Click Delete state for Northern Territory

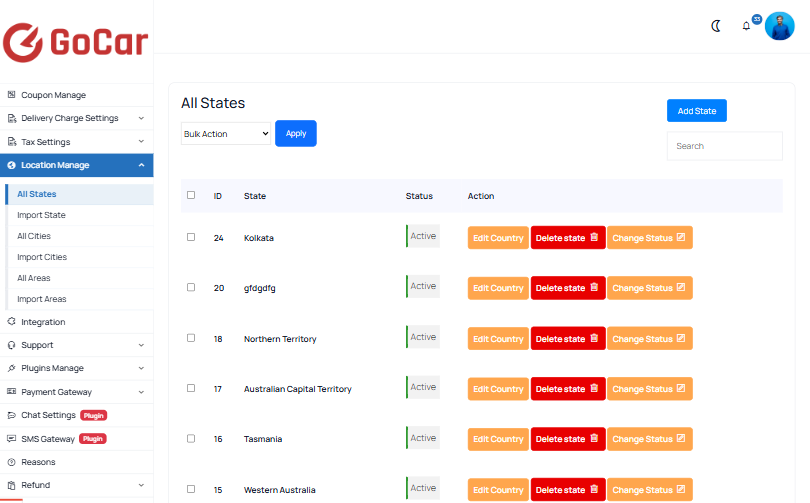[x=568, y=339]
